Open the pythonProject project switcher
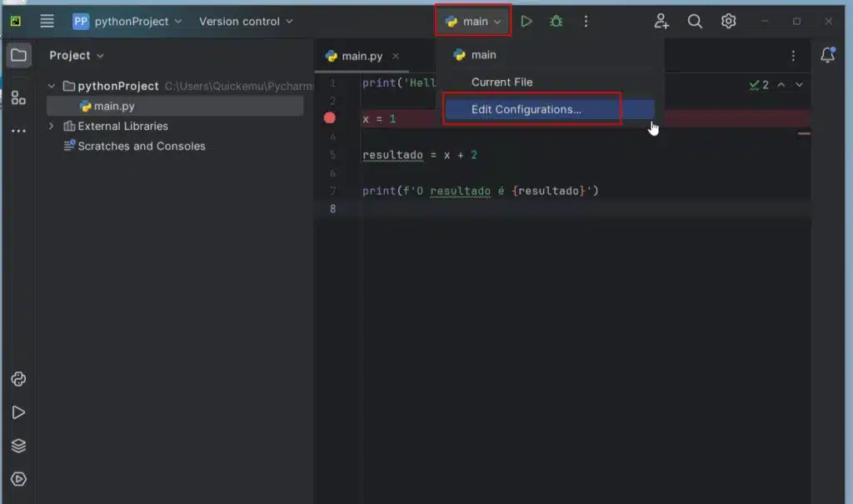This screenshot has width=853, height=504. [x=127, y=21]
